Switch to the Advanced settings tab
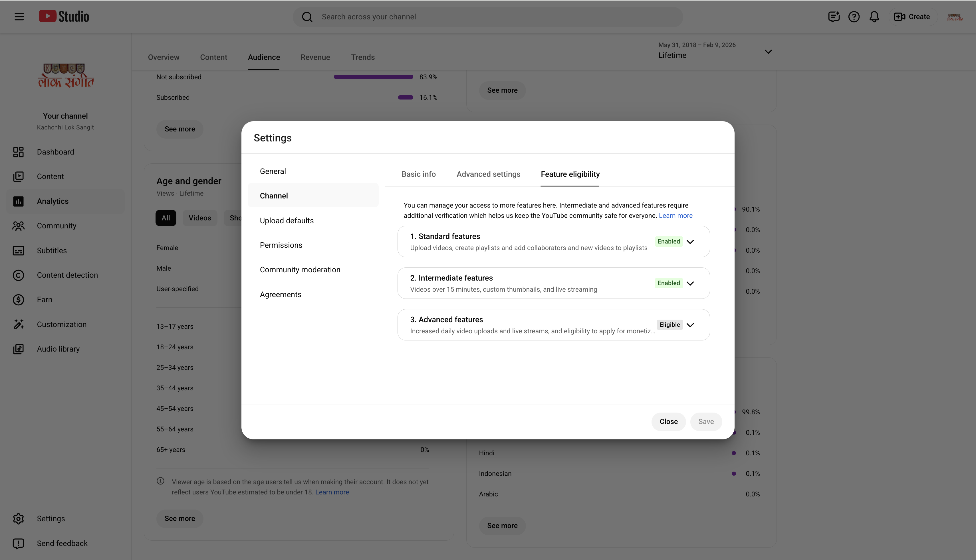 [488, 174]
